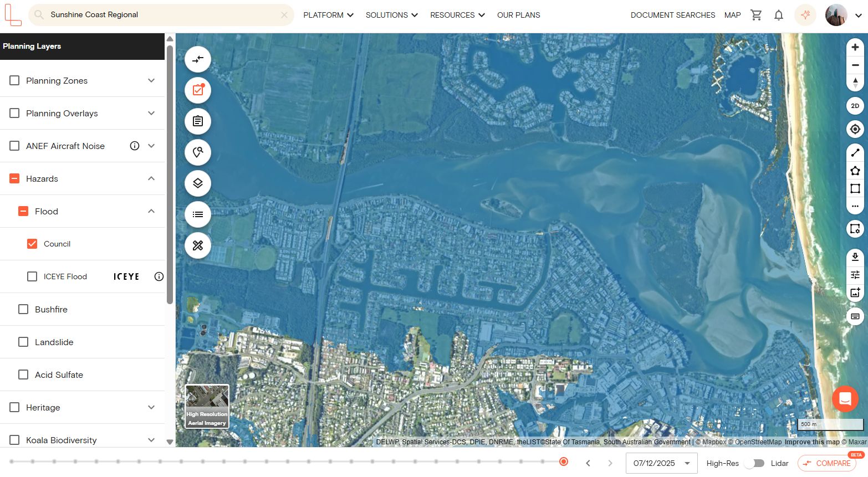Open the PLATFORM menu
This screenshot has width=868, height=477.
(328, 15)
